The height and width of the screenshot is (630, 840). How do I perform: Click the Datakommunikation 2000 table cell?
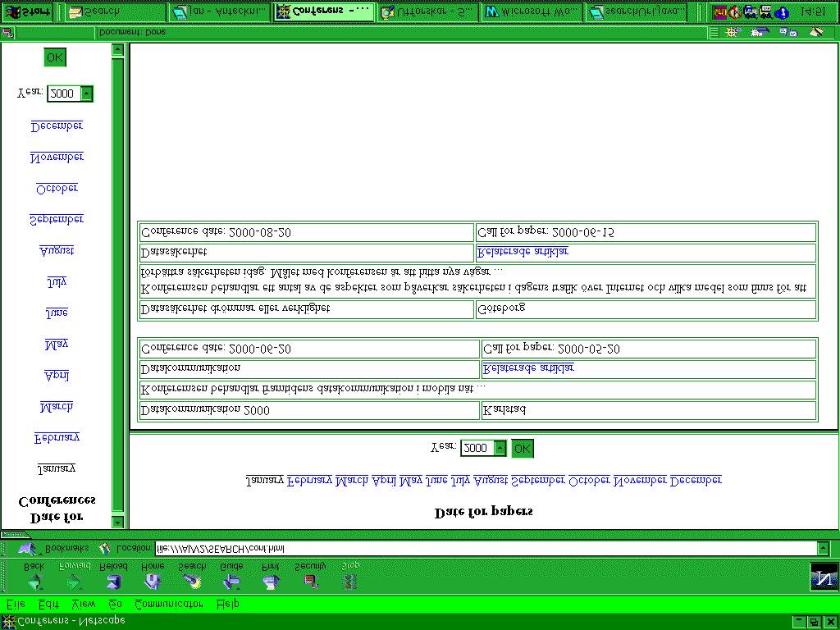click(x=309, y=410)
